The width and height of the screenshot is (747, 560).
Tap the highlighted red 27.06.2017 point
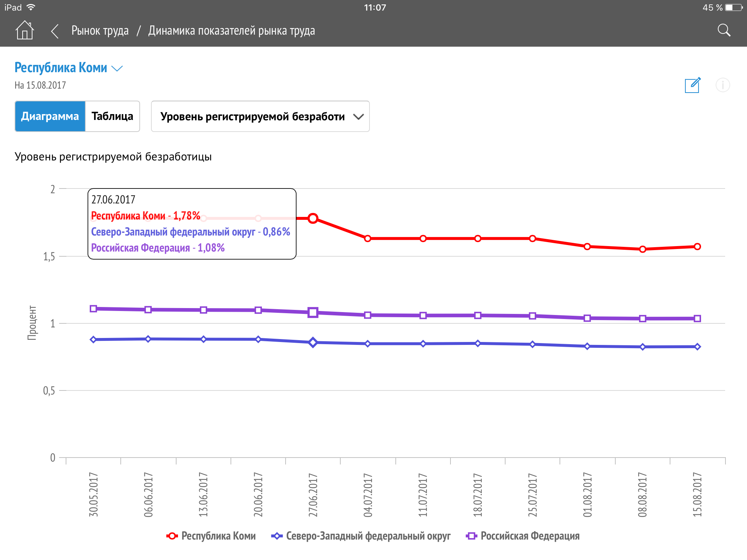[313, 218]
